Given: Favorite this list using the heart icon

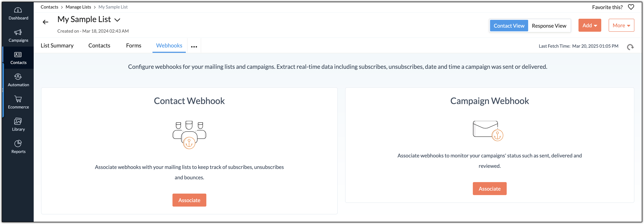Looking at the screenshot, I should [x=631, y=7].
